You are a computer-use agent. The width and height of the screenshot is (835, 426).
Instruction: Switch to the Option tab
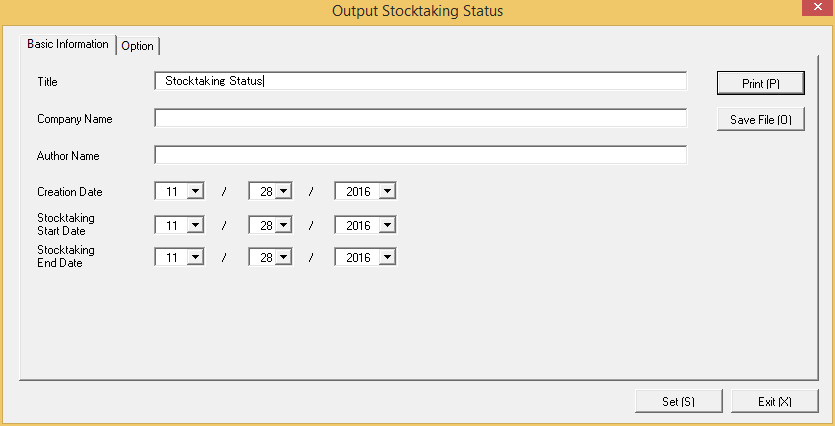coord(138,46)
